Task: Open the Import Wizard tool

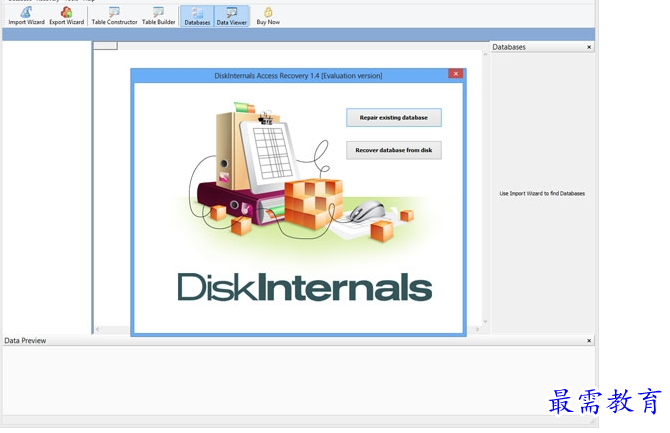Action: (26, 16)
